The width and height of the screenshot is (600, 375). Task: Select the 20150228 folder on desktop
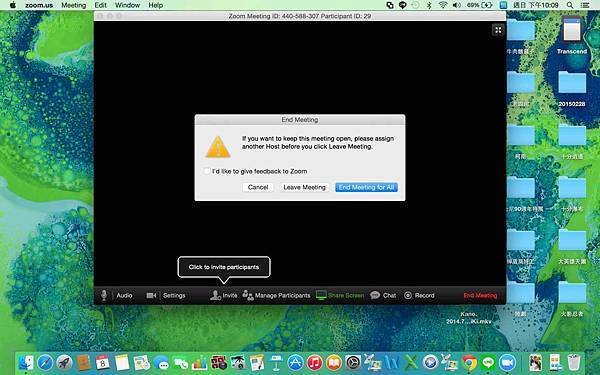pyautogui.click(x=572, y=89)
